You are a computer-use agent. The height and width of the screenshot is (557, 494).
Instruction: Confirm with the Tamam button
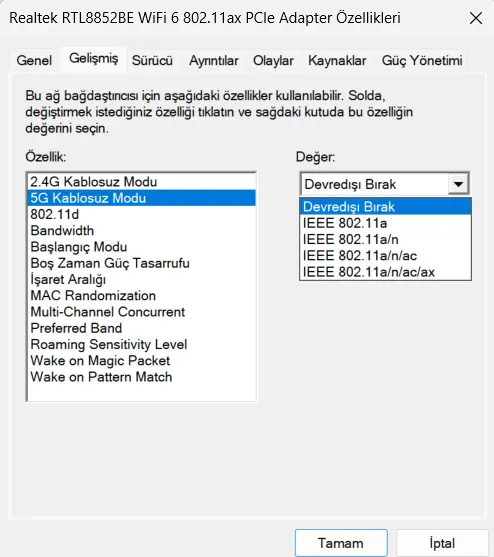(x=341, y=543)
